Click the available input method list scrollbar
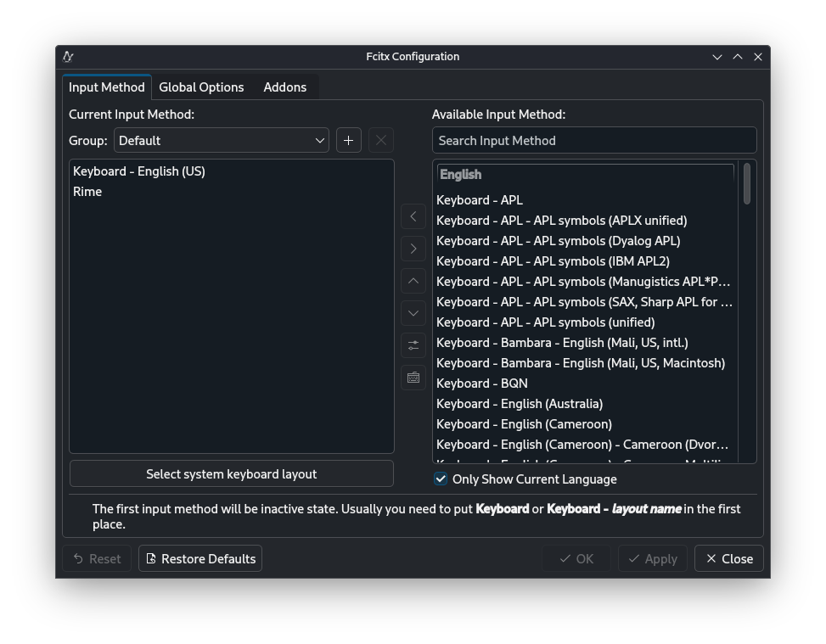Screen dimensions: 826x644 click(x=747, y=184)
